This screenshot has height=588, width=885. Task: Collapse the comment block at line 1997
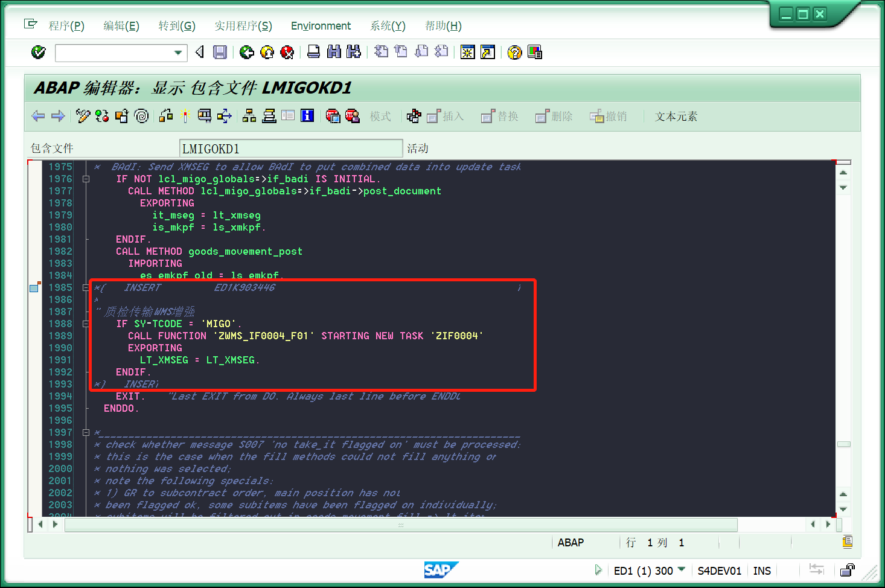pos(86,433)
